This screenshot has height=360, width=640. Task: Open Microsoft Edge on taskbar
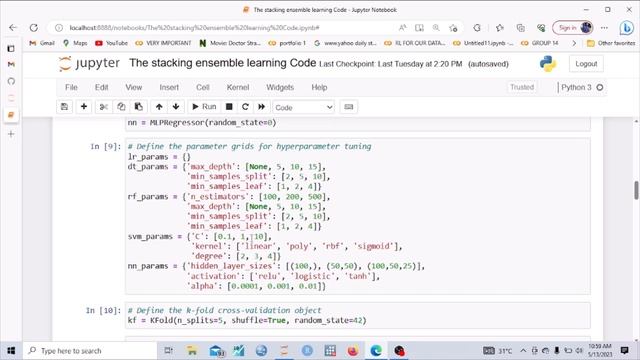[376, 351]
